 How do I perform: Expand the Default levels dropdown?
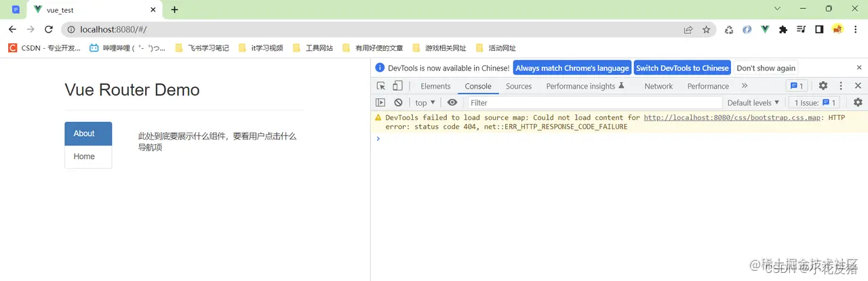click(x=753, y=102)
